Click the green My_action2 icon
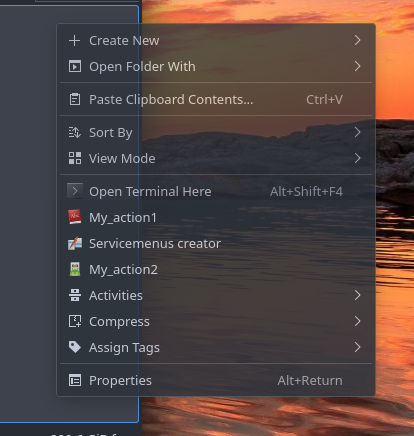Screen dimensions: 414x436 (75, 269)
